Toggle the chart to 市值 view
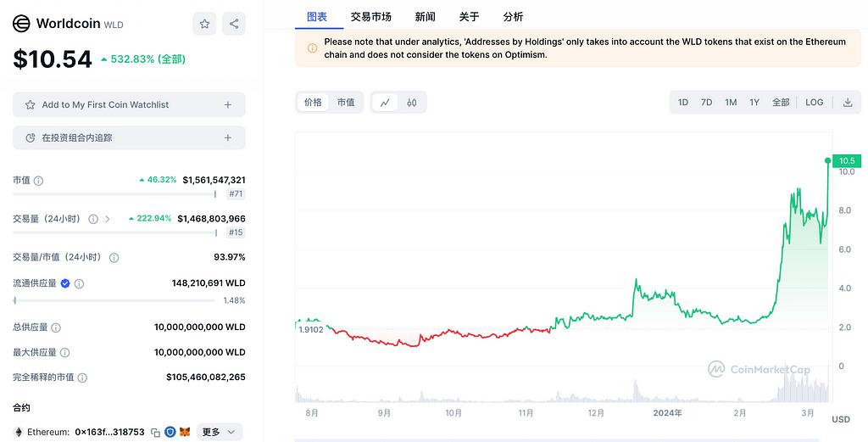 346,103
